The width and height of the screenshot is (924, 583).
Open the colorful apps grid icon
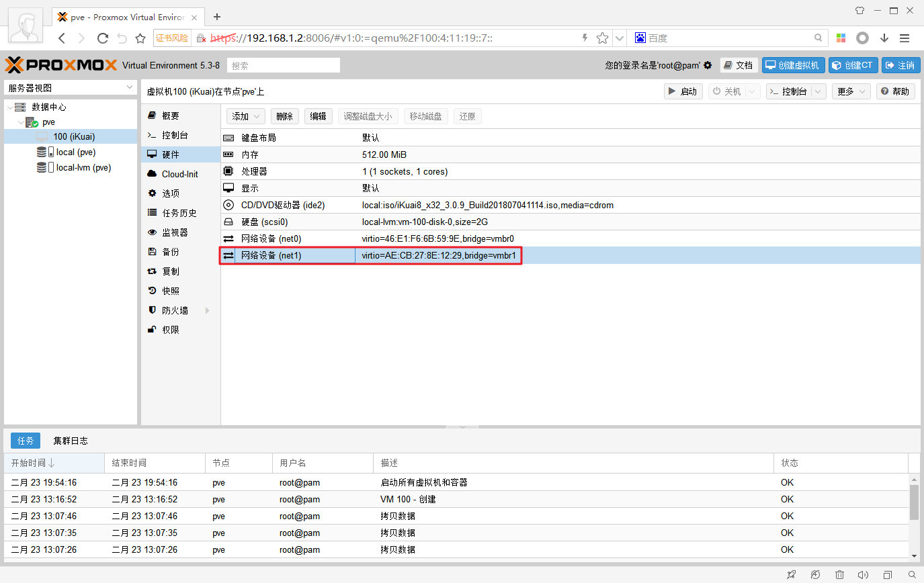(x=841, y=38)
